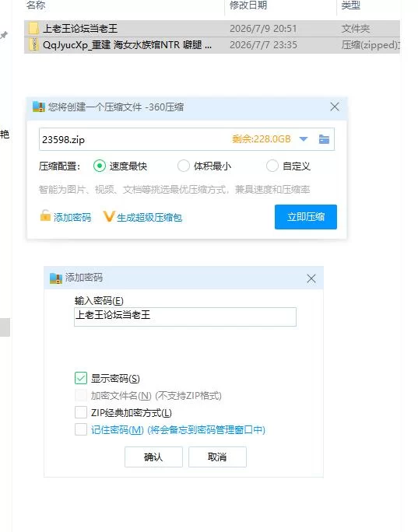Close the 360压缩 create archive dialog
This screenshot has height=532, width=418.
(335, 107)
